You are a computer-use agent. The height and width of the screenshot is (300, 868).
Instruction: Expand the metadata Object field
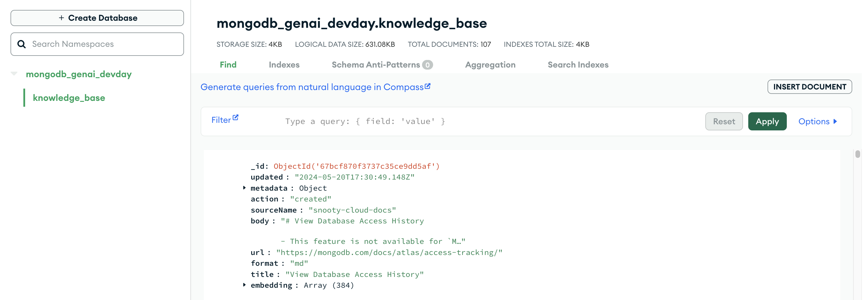(244, 188)
